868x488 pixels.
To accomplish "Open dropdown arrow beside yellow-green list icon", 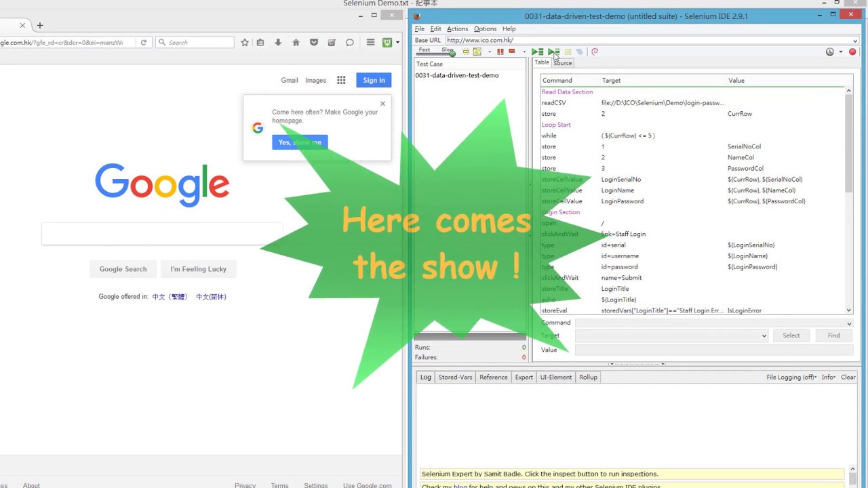I will pos(490,52).
